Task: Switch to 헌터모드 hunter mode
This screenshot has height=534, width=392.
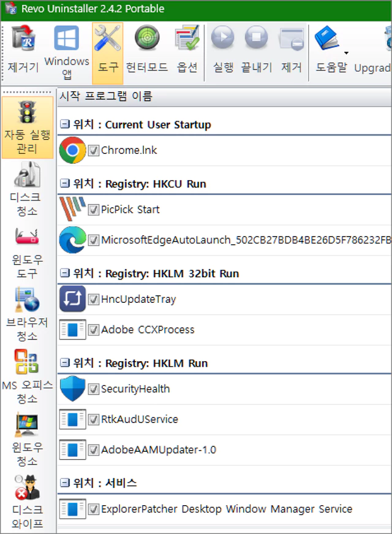Action: [x=147, y=50]
